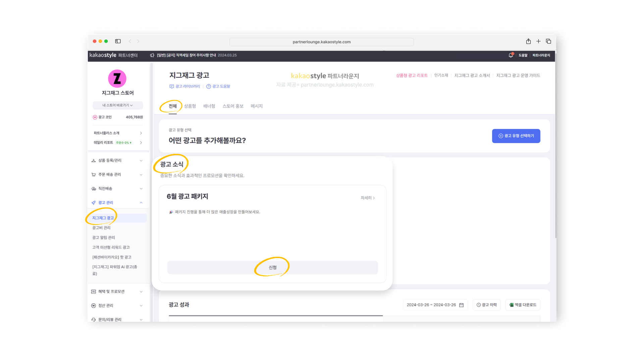Open a new tab with plus icon
The image size is (644, 362).
click(538, 41)
